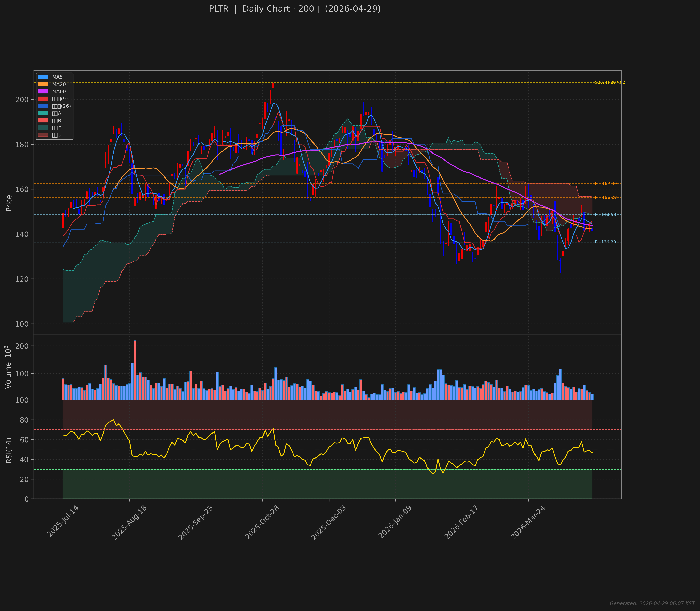Viewport: 700px width, 611px height.
Task: Click the PH 156.28 price label
Action: click(606, 197)
